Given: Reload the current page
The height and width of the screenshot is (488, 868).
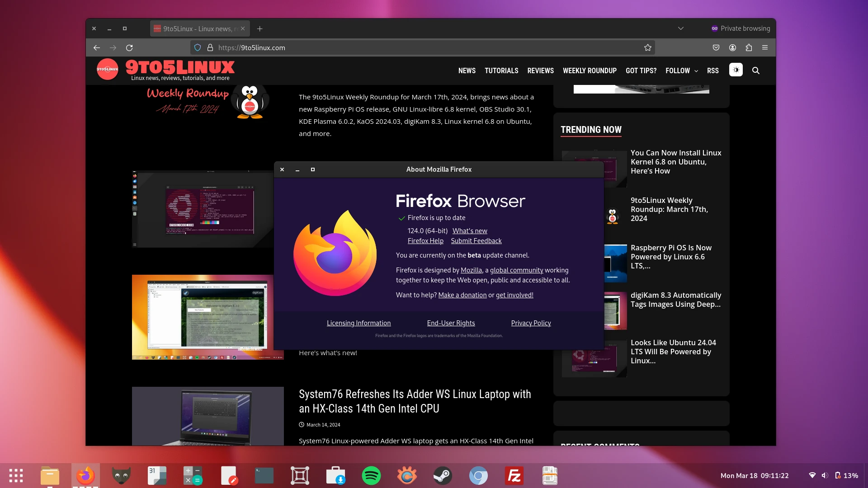Looking at the screenshot, I should (129, 47).
